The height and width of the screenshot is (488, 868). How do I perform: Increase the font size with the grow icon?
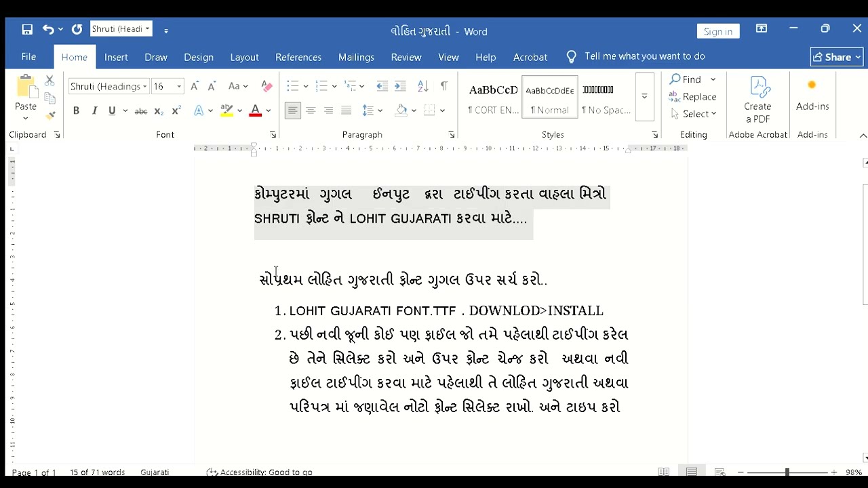195,86
